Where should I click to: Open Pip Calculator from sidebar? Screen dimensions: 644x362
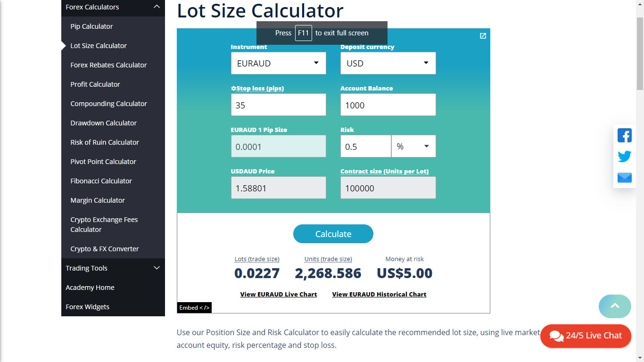tap(91, 26)
